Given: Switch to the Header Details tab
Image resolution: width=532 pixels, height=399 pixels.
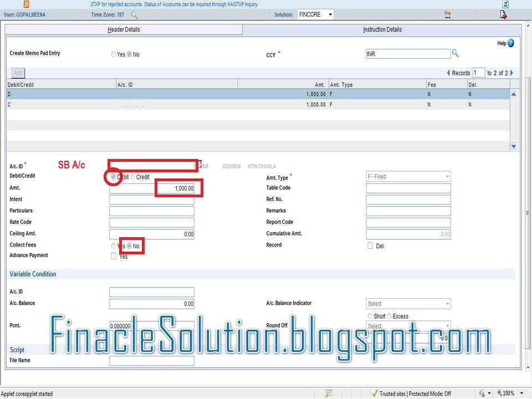Looking at the screenshot, I should [x=123, y=29].
